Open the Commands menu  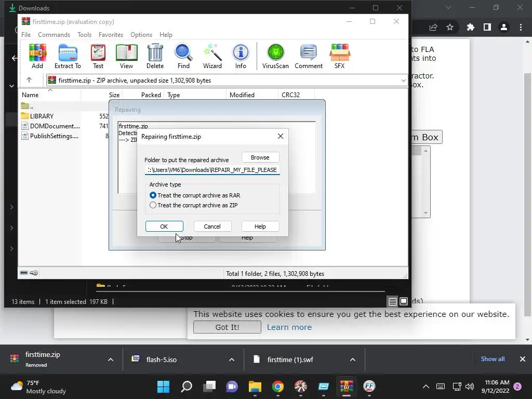(54, 35)
